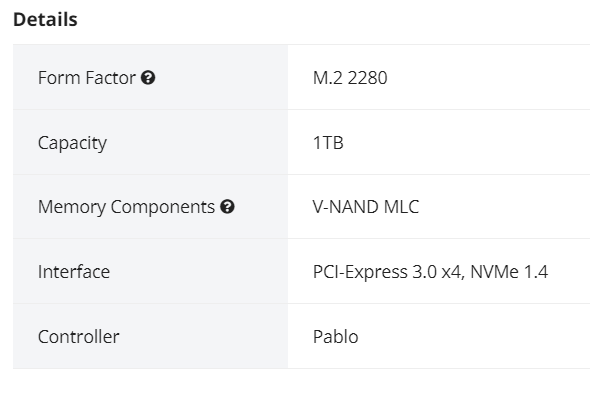The width and height of the screenshot is (590, 395).
Task: Click the word Memory in third row
Action: tap(72, 207)
